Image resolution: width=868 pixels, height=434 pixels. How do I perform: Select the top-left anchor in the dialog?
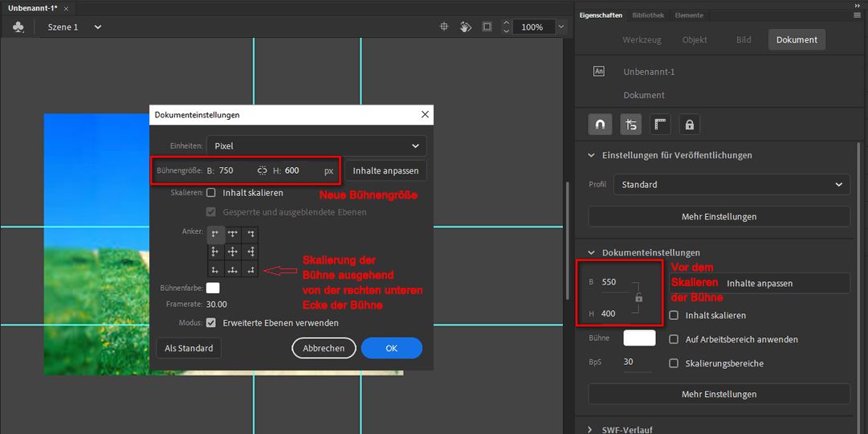tap(216, 235)
